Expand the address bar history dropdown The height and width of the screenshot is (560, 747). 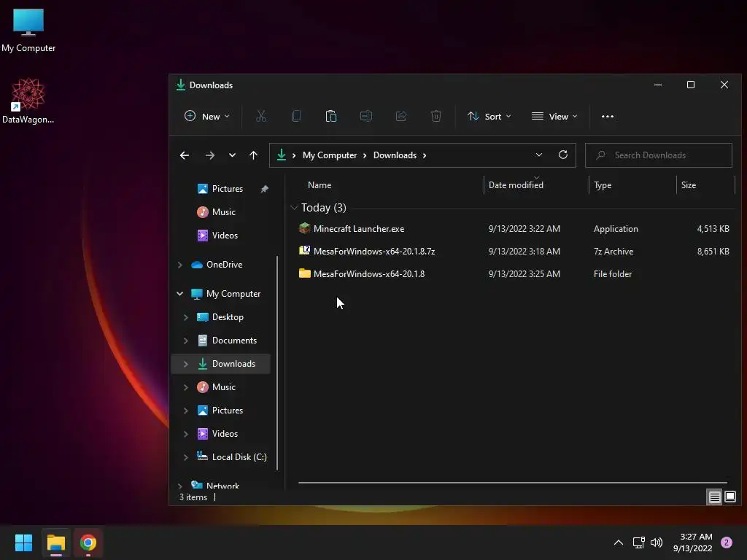[x=539, y=155]
